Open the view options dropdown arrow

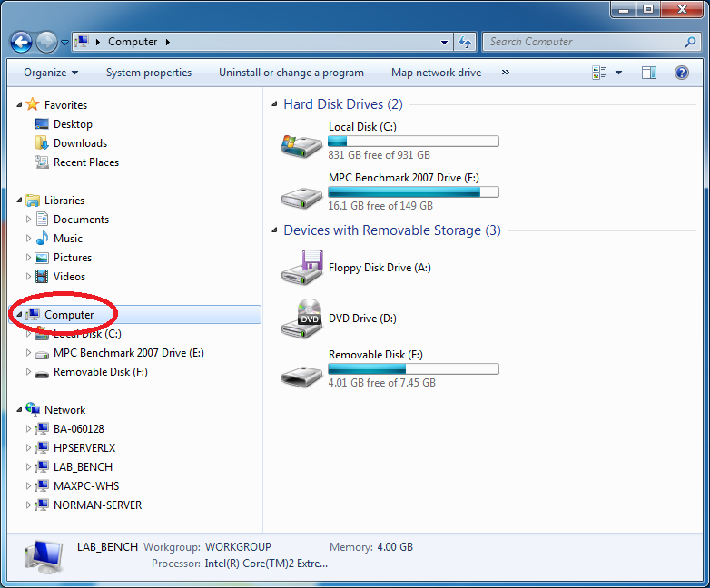(618, 73)
